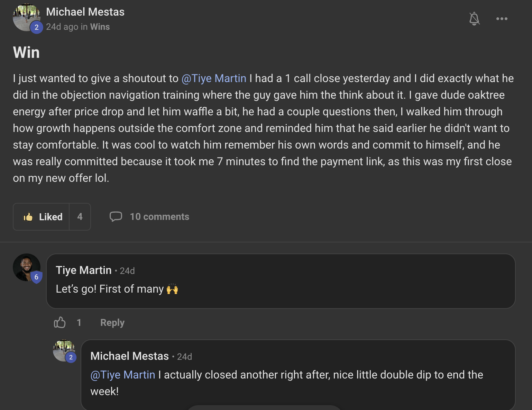Open Michael Mestas's profile from post header

coord(85,12)
